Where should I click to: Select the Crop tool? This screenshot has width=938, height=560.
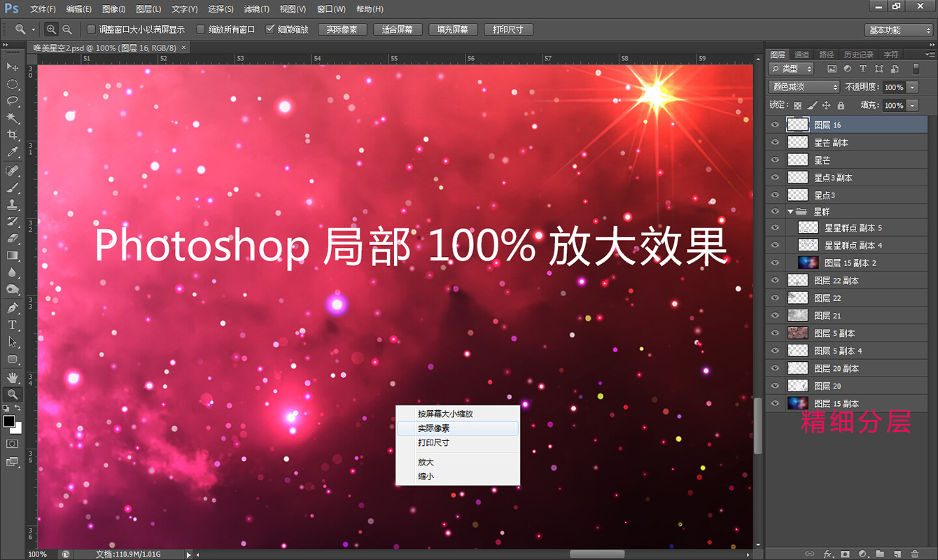[13, 135]
